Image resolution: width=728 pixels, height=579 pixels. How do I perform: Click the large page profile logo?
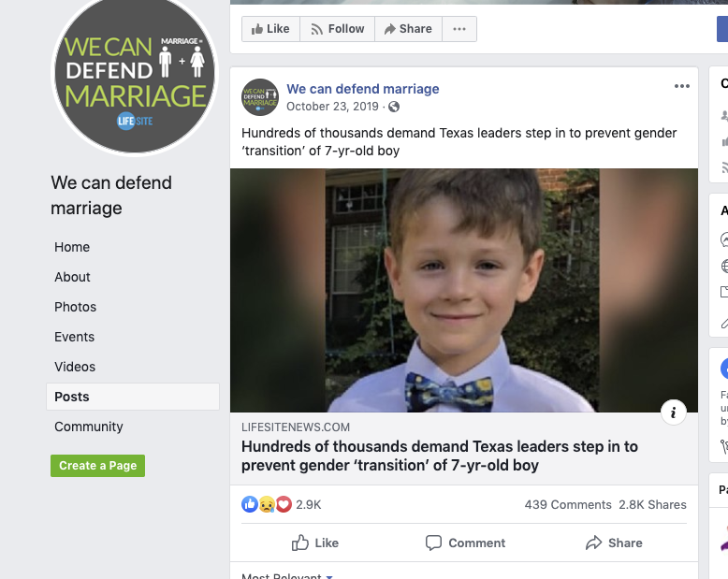click(x=134, y=74)
